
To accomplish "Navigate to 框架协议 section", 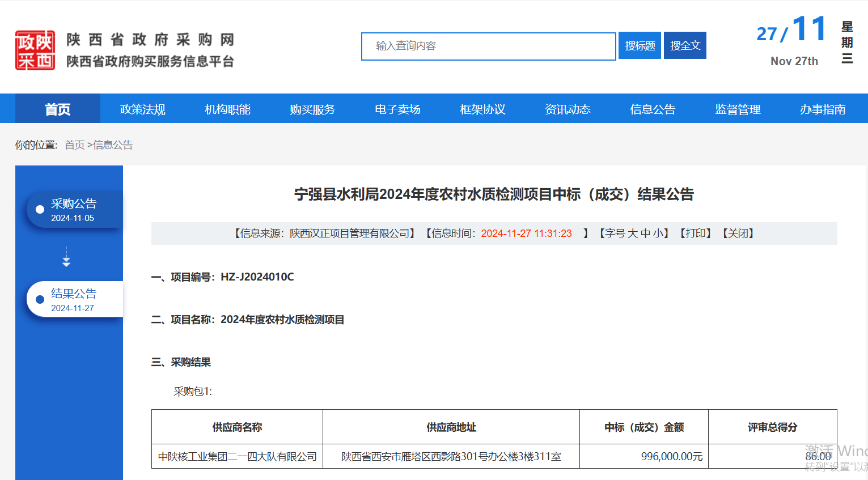I will [x=482, y=109].
